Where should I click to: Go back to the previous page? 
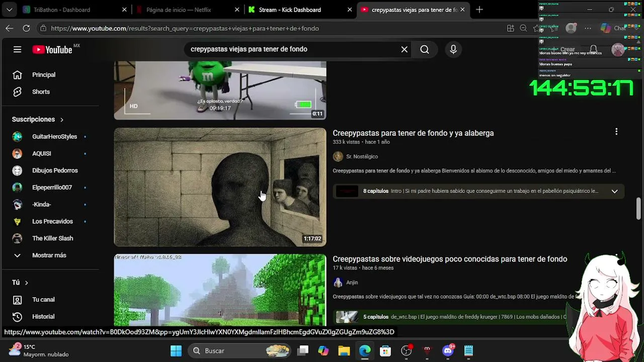pos(10,29)
